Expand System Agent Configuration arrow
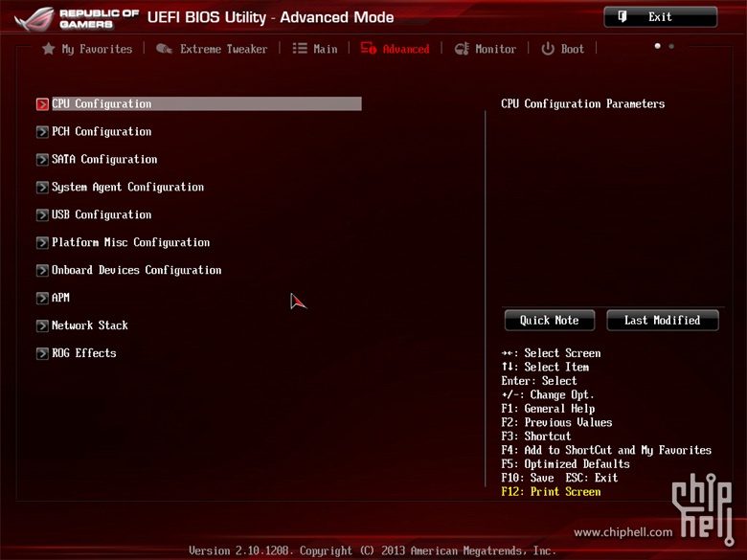Screen dimensions: 747x560 (42, 187)
